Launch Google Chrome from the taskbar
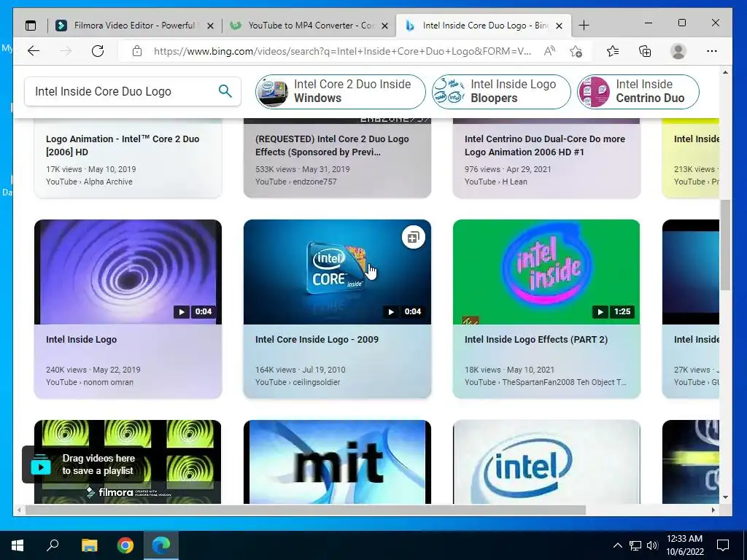747x560 pixels. click(x=125, y=545)
